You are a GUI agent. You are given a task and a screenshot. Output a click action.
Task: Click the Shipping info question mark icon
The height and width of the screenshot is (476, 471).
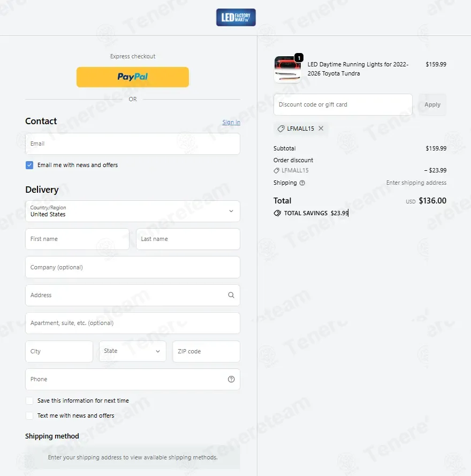pos(302,183)
